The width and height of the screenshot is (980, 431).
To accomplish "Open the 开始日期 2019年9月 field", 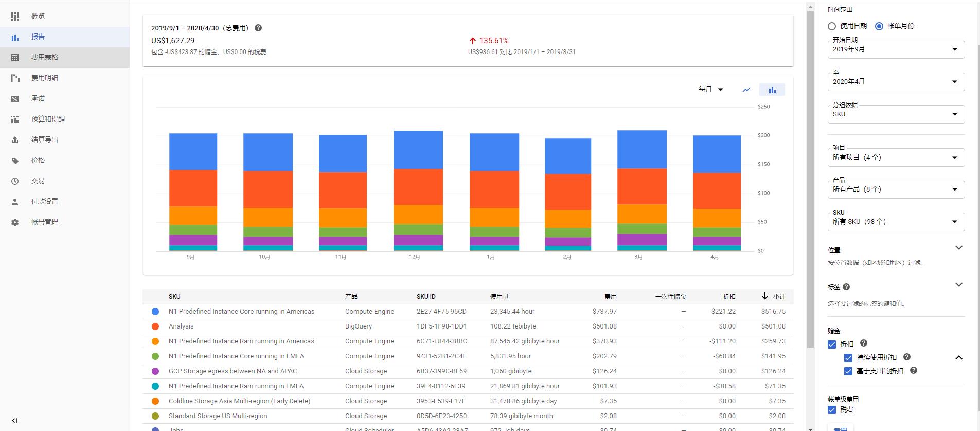I will point(896,49).
